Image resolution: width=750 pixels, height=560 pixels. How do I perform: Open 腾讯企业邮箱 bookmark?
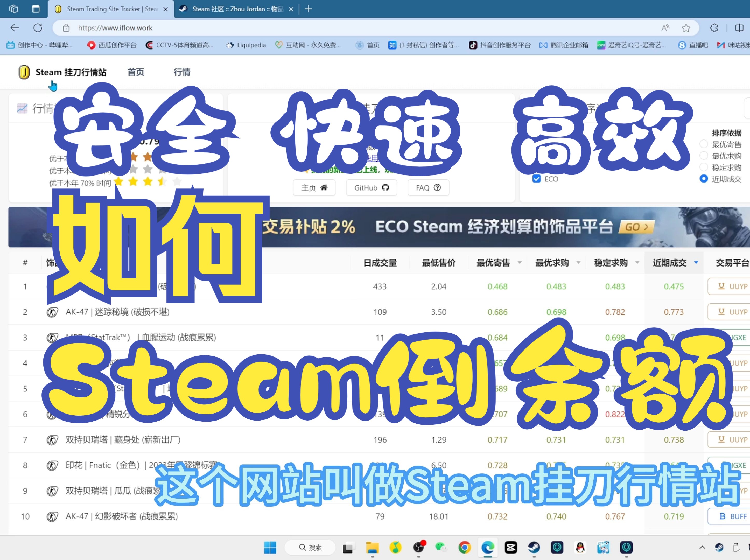[x=564, y=45]
